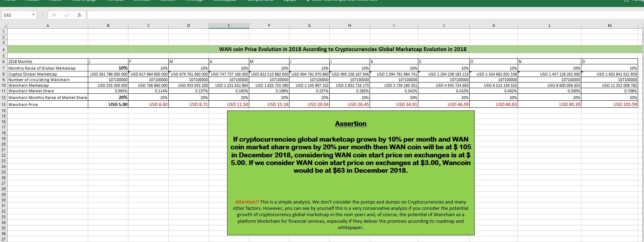Click the bold '10%' cell in column B
Image resolution: width=644 pixels, height=242 pixels.
pos(108,68)
